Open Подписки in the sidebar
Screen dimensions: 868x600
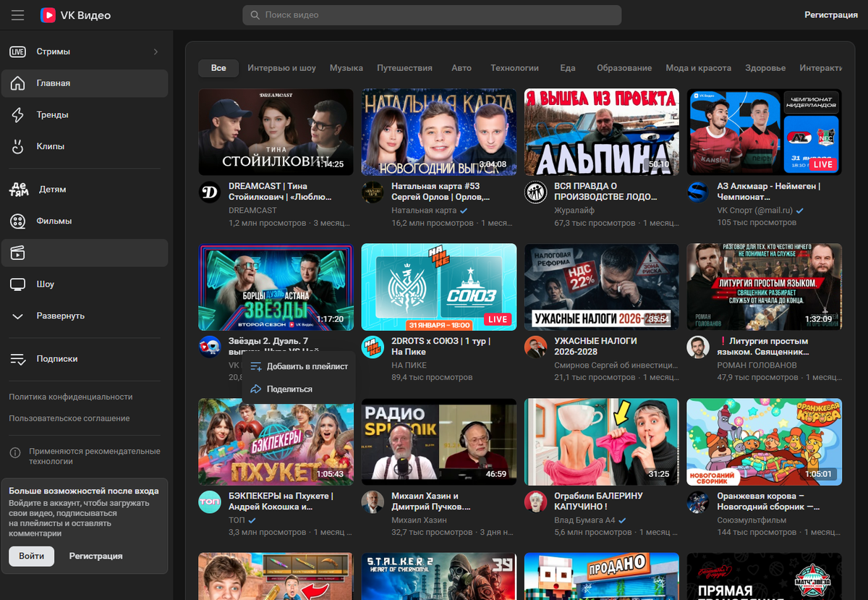pyautogui.click(x=84, y=359)
